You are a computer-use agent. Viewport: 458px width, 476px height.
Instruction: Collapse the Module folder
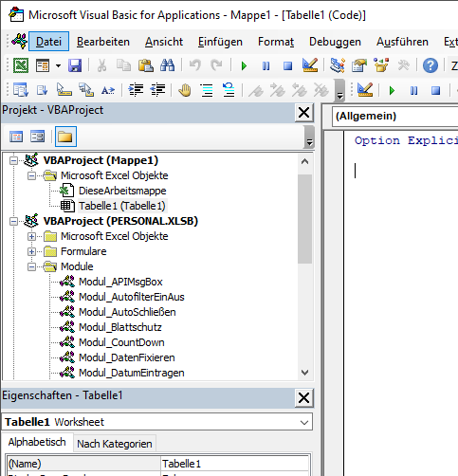[x=31, y=266]
